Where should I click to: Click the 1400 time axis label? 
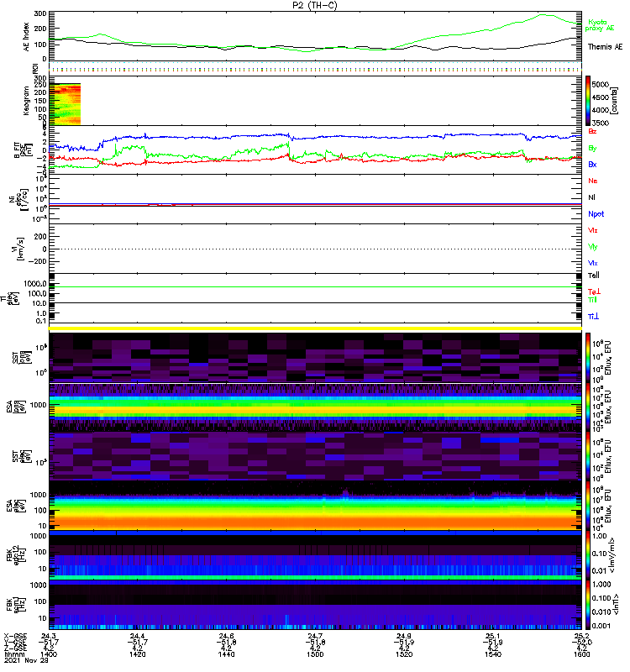[49, 654]
